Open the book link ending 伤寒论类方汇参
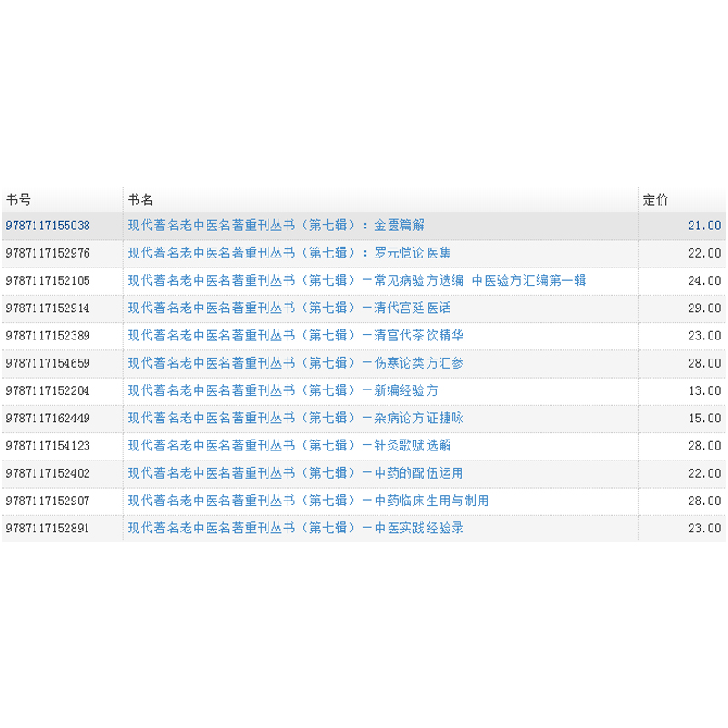 [x=296, y=363]
